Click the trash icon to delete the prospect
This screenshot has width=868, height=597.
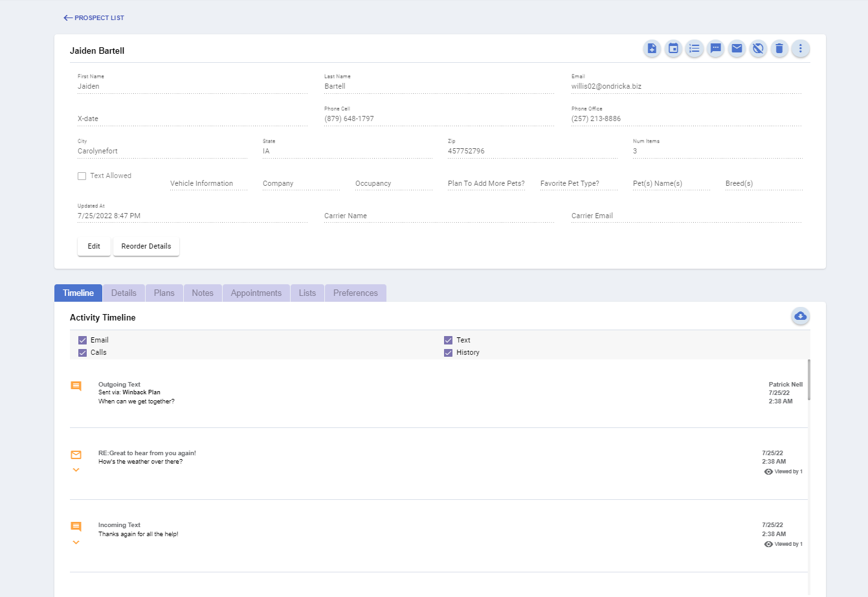click(779, 49)
